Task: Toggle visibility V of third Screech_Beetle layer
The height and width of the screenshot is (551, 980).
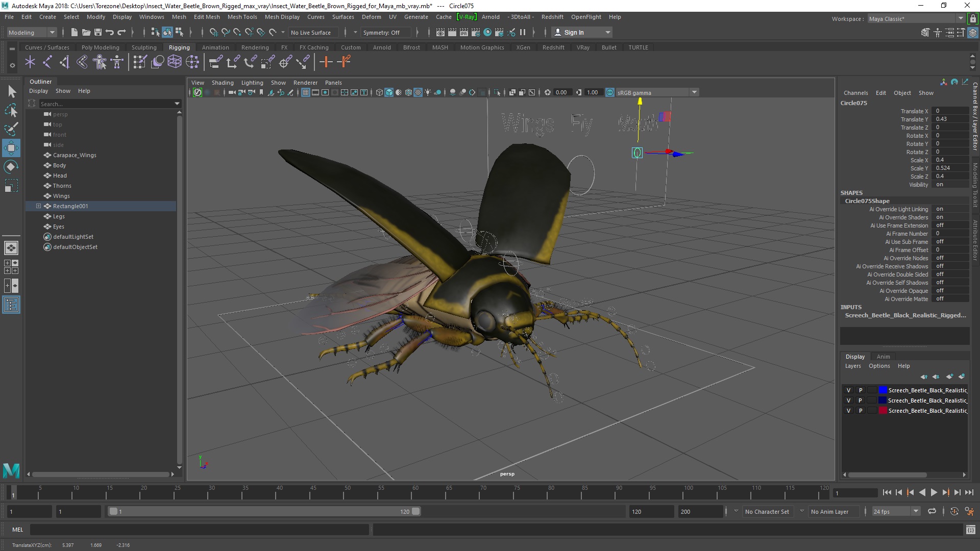Action: point(849,411)
